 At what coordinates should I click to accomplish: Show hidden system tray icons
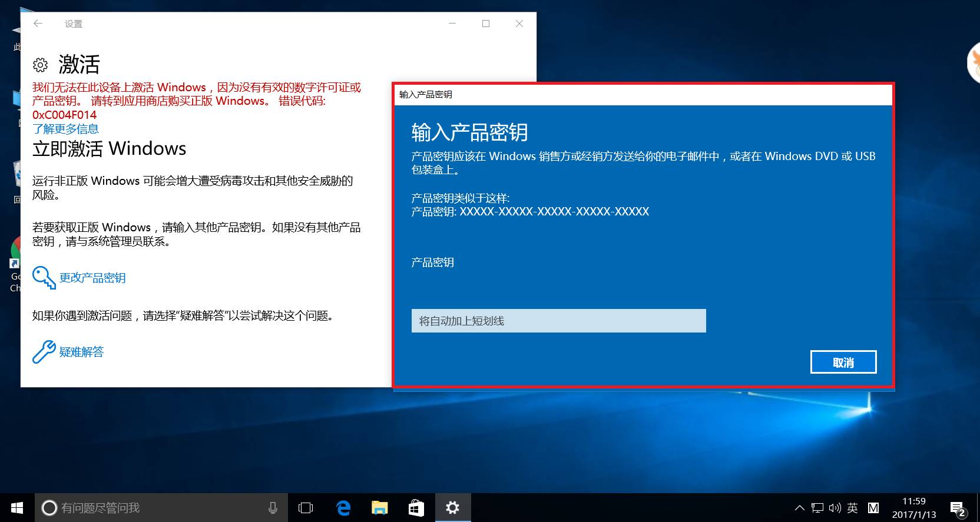(799, 508)
